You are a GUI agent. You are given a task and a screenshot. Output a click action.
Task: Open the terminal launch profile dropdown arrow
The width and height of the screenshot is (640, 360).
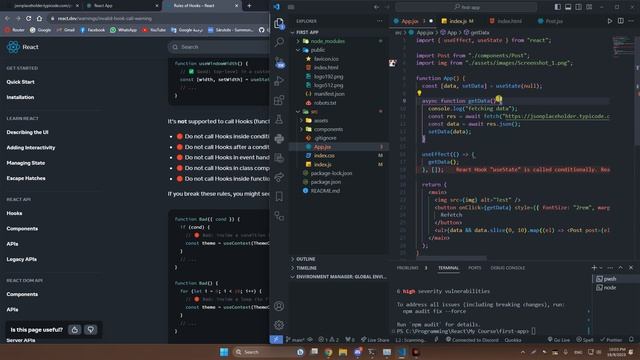coord(601,268)
